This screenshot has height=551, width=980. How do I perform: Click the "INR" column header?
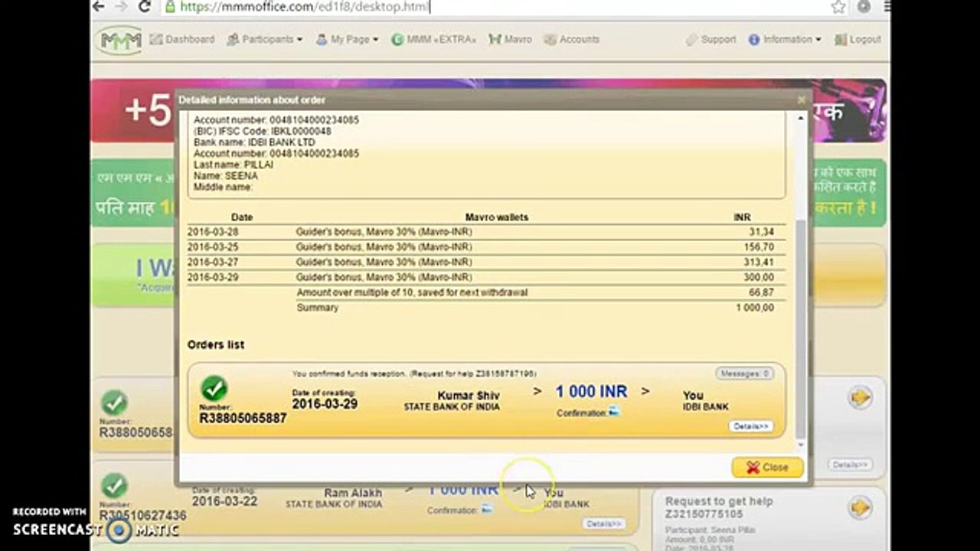[742, 217]
